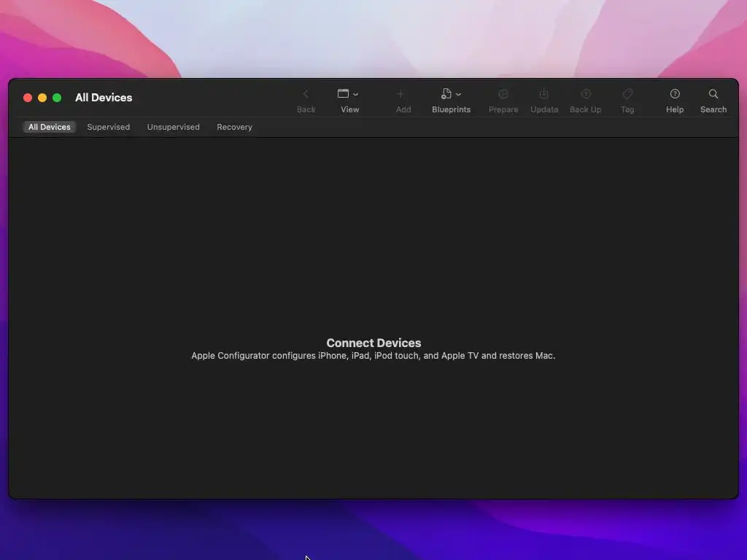Viewport: 747px width, 560px height.
Task: Open the View window icon
Action: point(343,94)
